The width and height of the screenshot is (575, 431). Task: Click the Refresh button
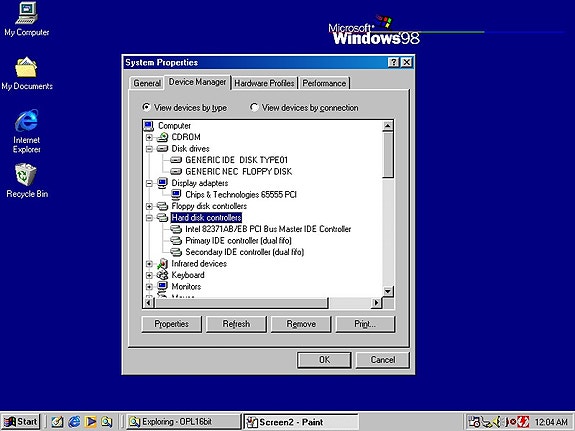(236, 324)
